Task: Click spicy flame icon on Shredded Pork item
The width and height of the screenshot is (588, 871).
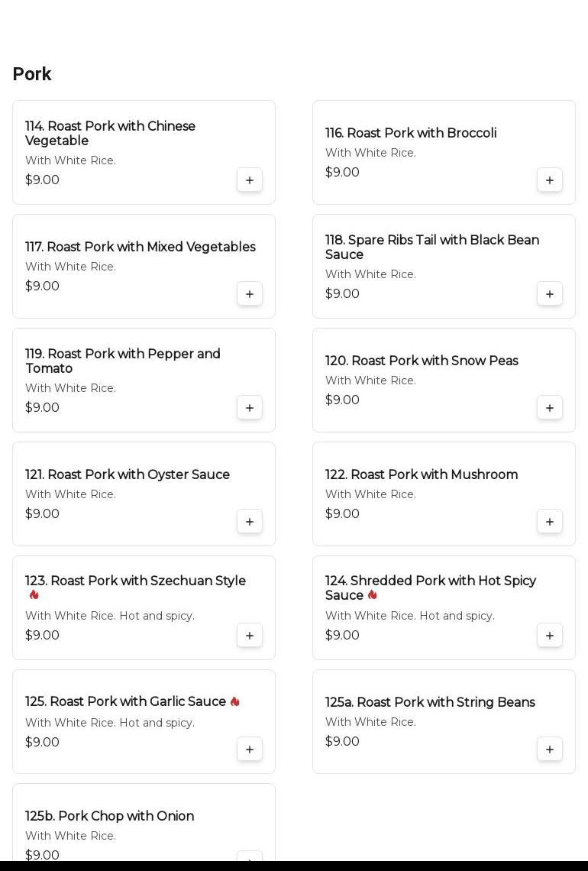Action: tap(373, 595)
